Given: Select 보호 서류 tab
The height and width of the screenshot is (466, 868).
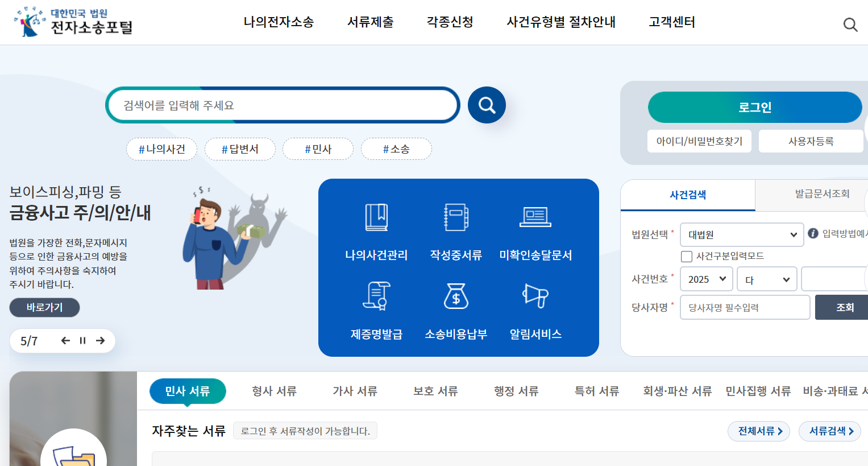Looking at the screenshot, I should tap(436, 391).
